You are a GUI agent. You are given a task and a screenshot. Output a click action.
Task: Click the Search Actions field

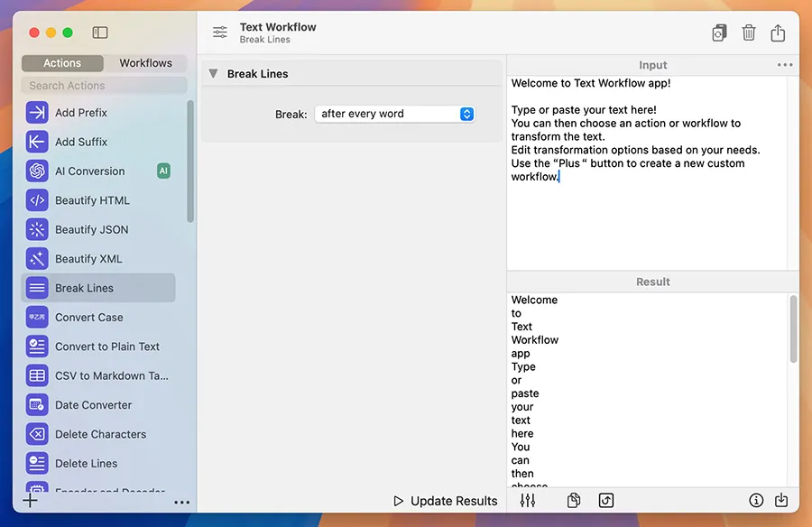(104, 86)
